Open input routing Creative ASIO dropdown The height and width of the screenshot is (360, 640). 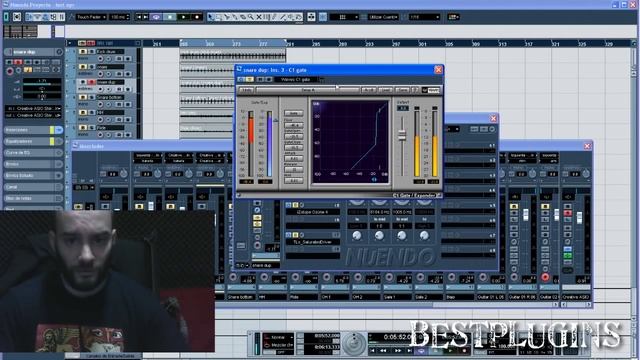pyautogui.click(x=33, y=108)
